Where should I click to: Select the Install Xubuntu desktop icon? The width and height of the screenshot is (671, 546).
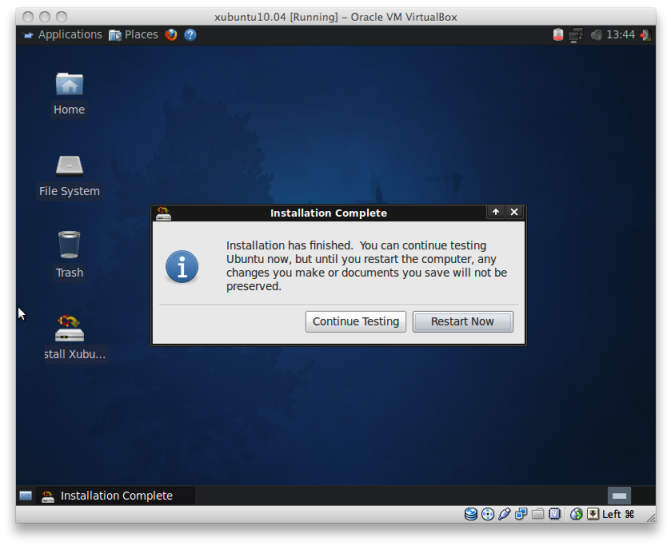click(74, 339)
